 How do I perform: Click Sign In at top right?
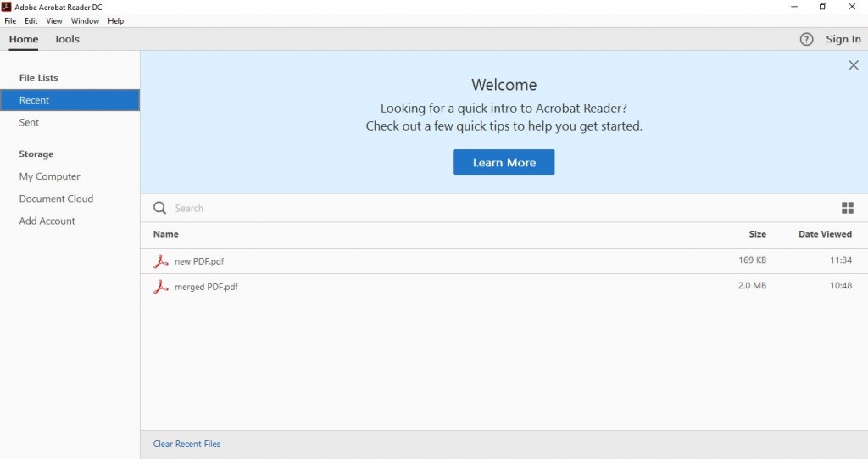tap(843, 39)
